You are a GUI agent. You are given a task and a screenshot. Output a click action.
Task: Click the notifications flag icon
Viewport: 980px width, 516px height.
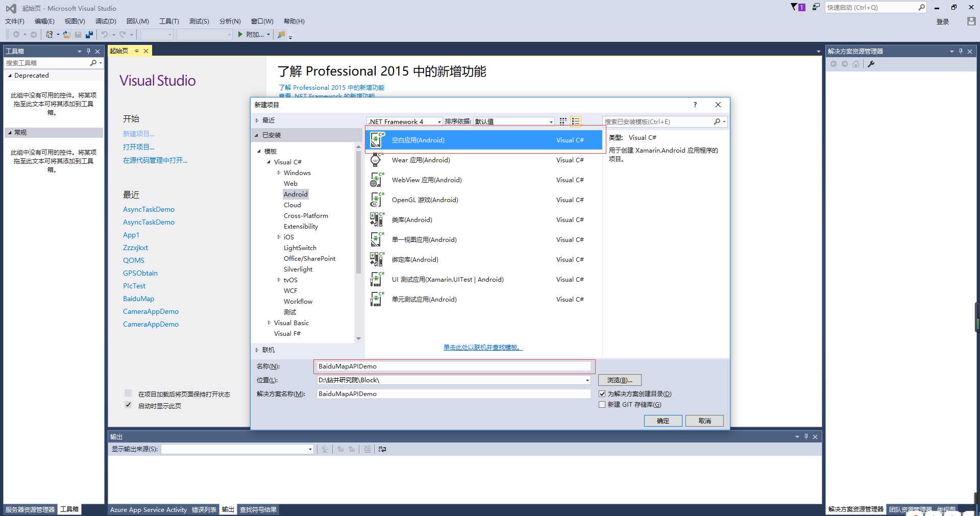[797, 7]
